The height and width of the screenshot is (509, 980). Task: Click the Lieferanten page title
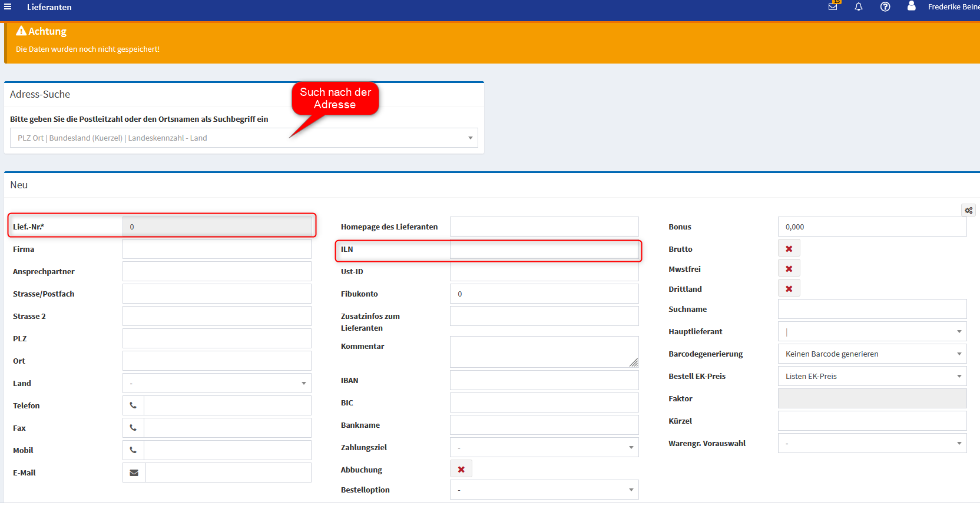(x=49, y=7)
